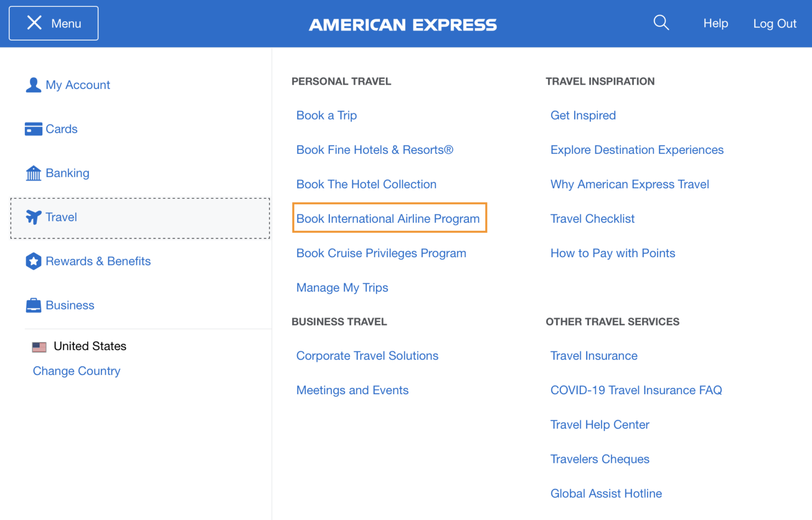
Task: Click the United States flag icon
Action: coord(39,346)
